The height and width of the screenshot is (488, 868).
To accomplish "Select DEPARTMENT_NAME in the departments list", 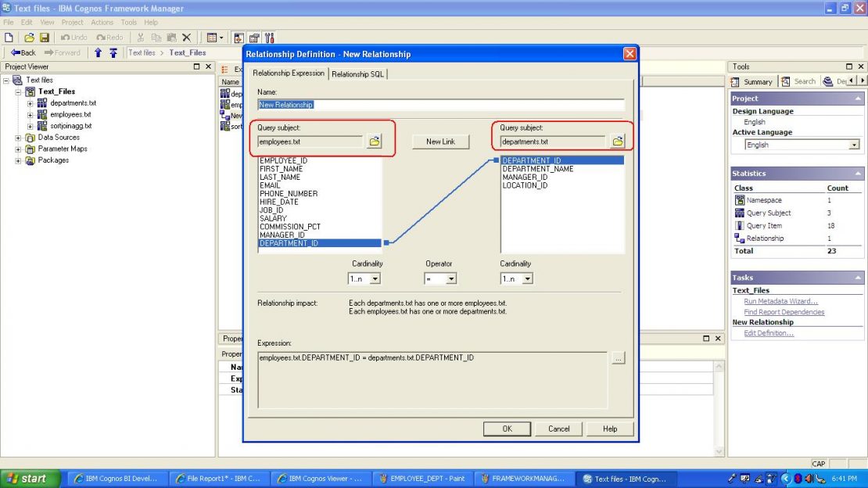I will (562, 169).
